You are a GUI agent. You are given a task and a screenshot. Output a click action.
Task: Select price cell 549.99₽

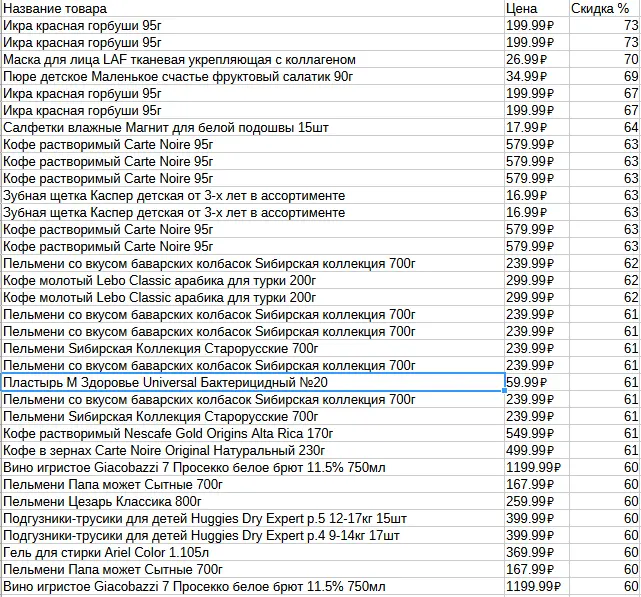point(537,433)
